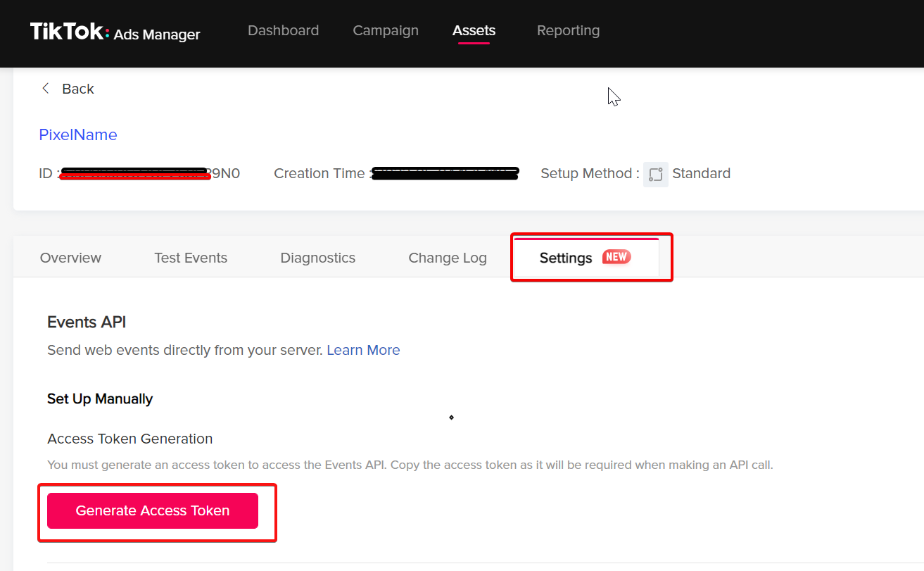
Task: Select the Access Token Generation text
Action: 129,439
